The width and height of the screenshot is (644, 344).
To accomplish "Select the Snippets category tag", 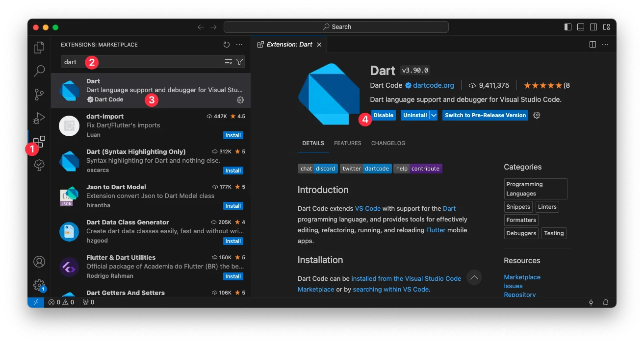I will point(518,207).
